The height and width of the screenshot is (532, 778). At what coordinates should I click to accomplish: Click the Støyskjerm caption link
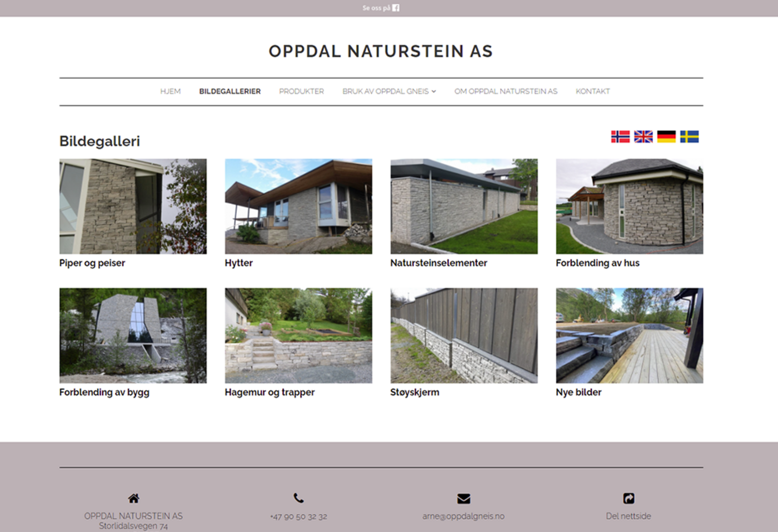[x=415, y=392]
